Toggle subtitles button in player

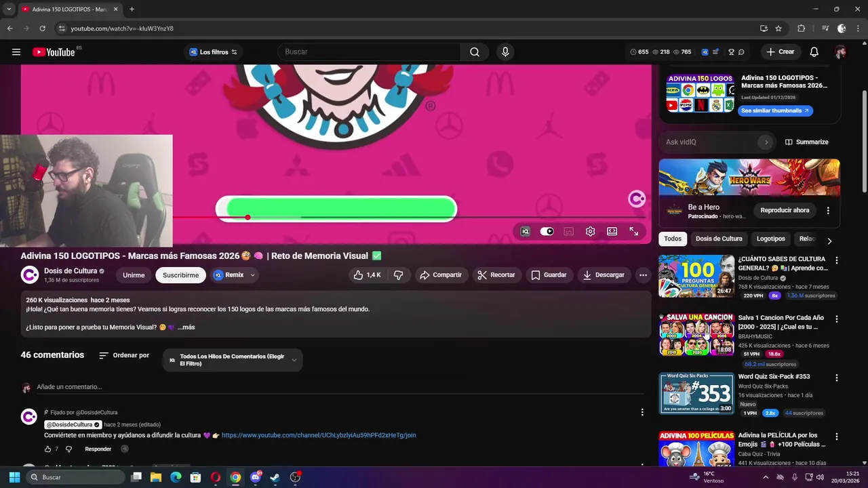pyautogui.click(x=569, y=231)
